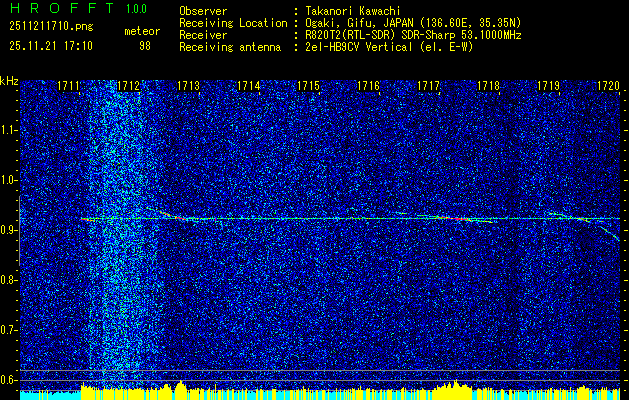629x400 pixels.
Task: Click the descending green trail near 1720
Action: click(610, 233)
